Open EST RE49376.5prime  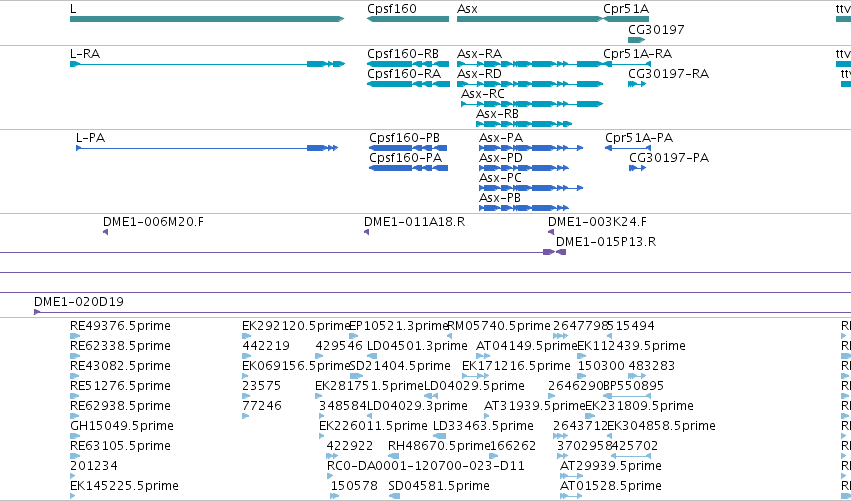point(75,336)
